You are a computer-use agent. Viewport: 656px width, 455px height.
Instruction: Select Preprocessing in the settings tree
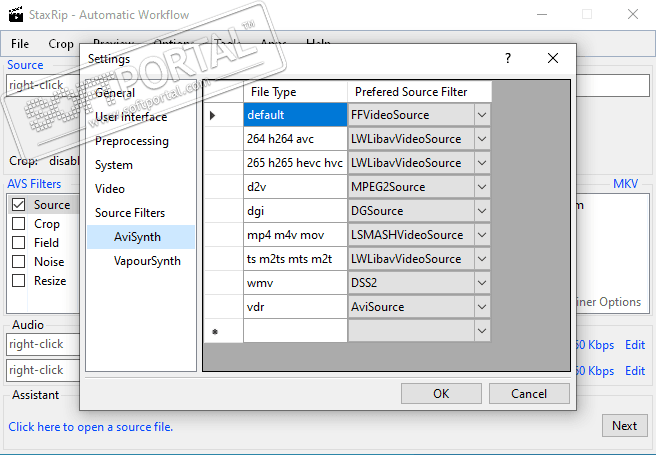[132, 141]
